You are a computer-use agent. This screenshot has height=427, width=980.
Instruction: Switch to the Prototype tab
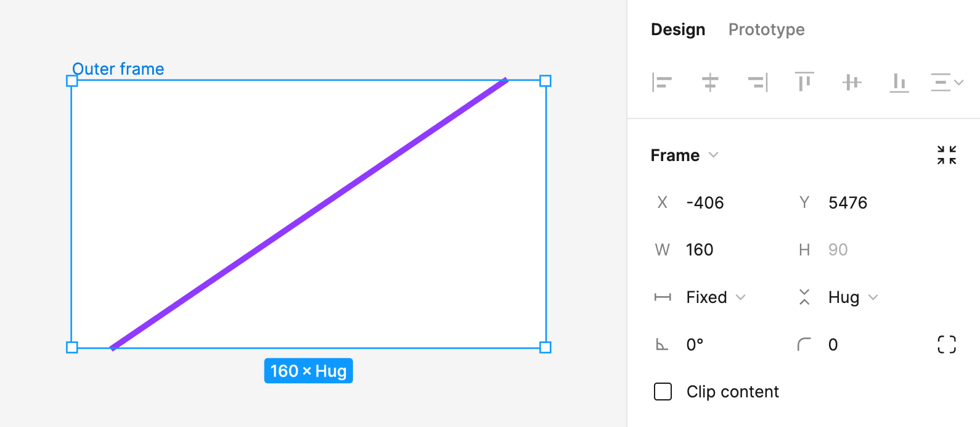[x=766, y=29]
